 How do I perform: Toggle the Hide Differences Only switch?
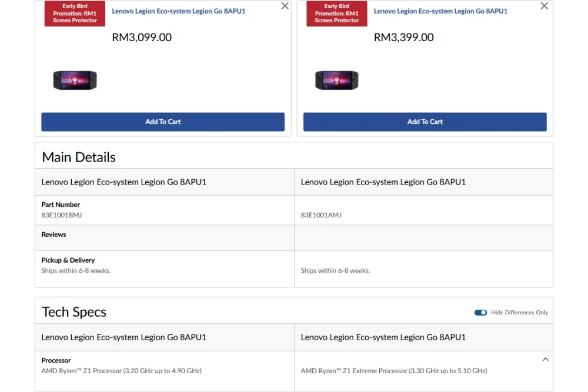[480, 313]
